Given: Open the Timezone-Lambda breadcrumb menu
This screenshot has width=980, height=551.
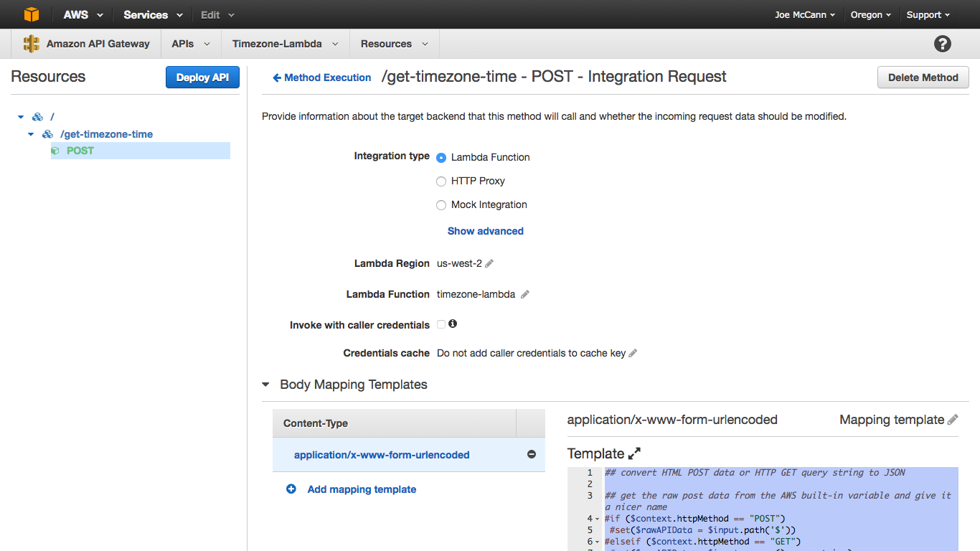Looking at the screenshot, I should (286, 44).
